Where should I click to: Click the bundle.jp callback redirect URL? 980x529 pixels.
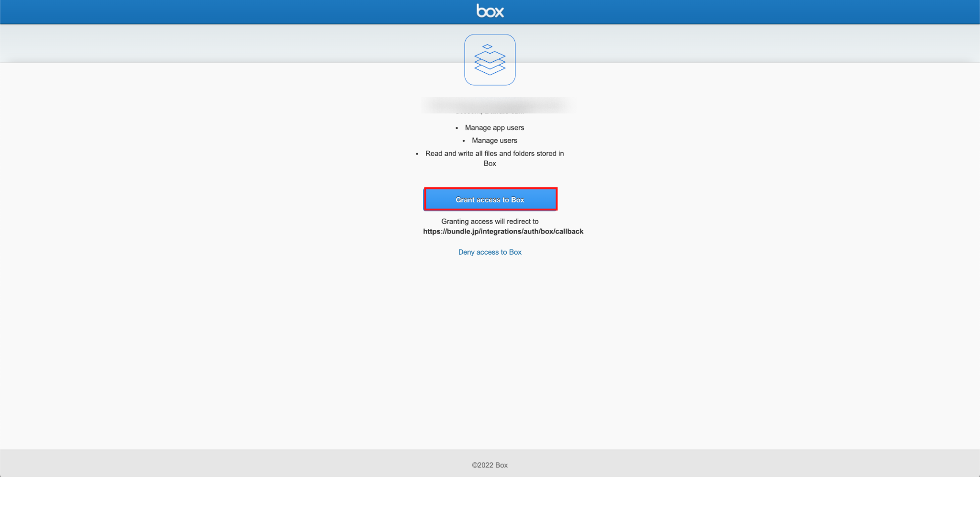click(x=503, y=232)
